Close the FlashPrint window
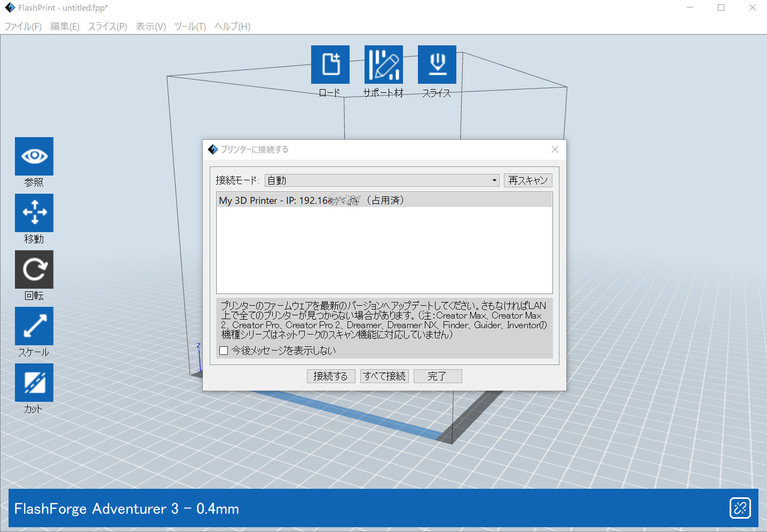The width and height of the screenshot is (767, 532). pos(752,8)
